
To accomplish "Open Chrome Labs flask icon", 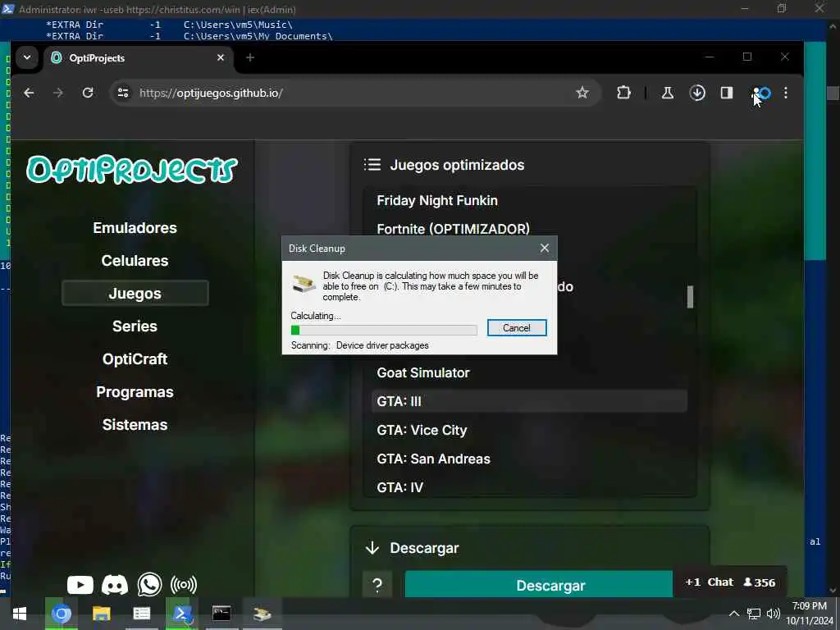I will 668,93.
